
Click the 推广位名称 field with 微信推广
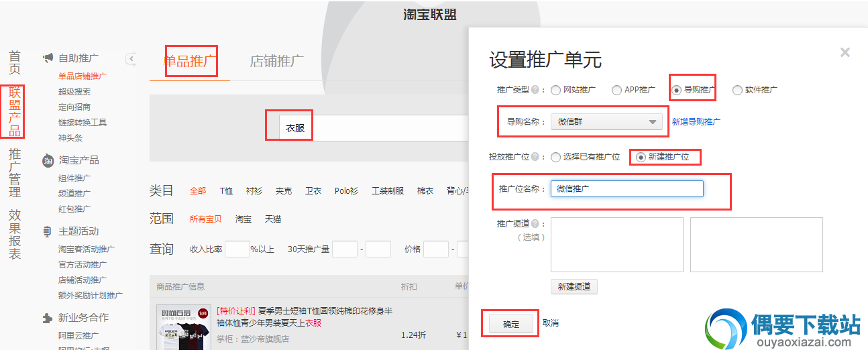(627, 189)
